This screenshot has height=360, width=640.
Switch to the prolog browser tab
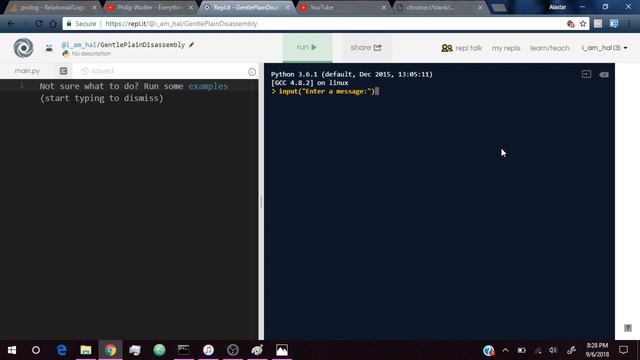pos(52,7)
